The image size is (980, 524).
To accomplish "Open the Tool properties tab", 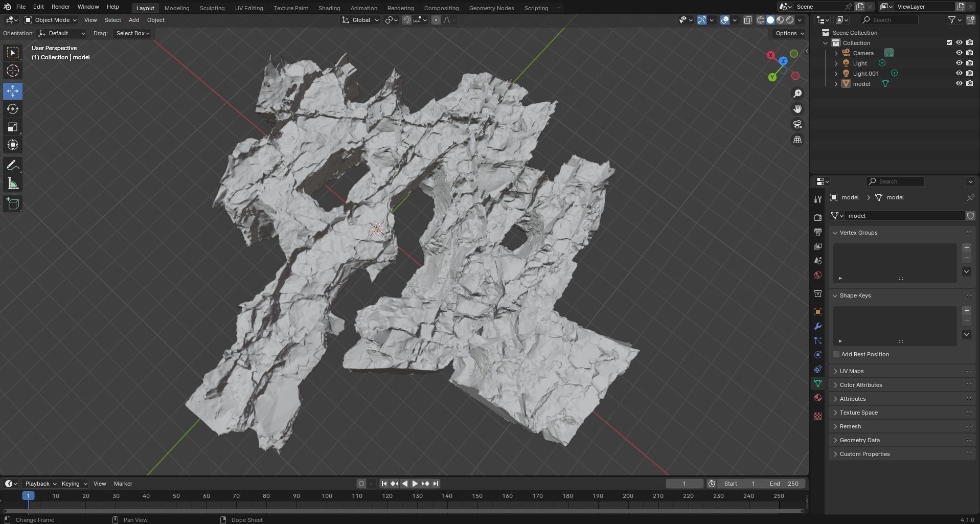I will pos(818,199).
